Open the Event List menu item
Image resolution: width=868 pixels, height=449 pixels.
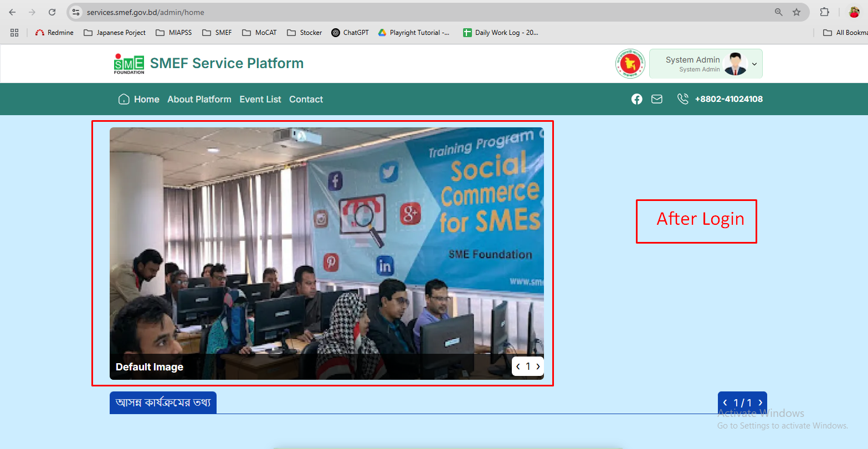260,99
